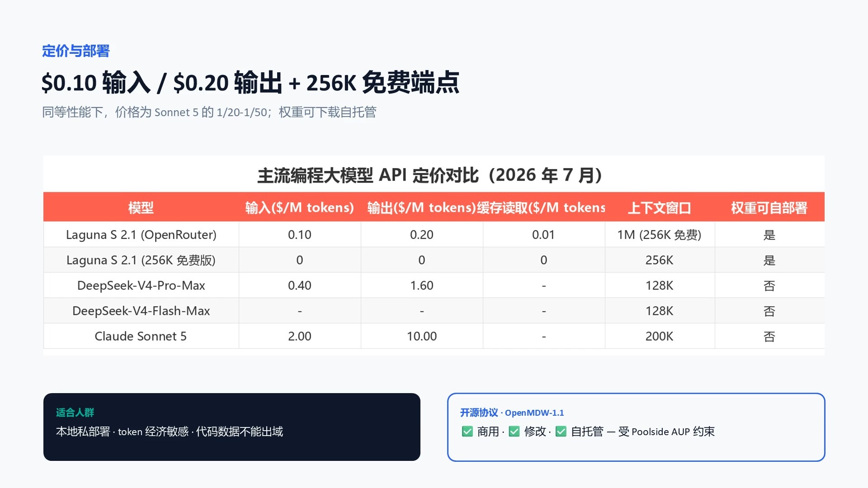Screen dimensions: 868x488
Task: Click the 权重可自部署 column header
Action: tap(769, 207)
